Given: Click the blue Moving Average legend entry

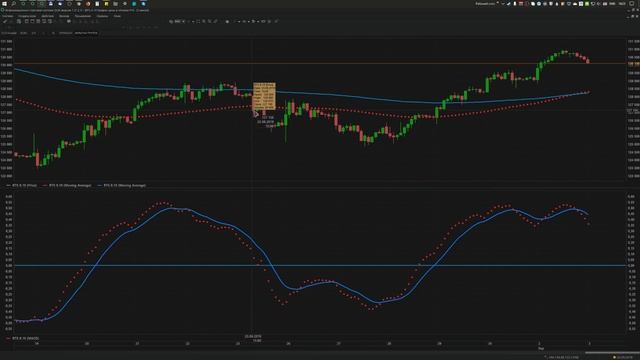Looking at the screenshot, I should [122, 185].
